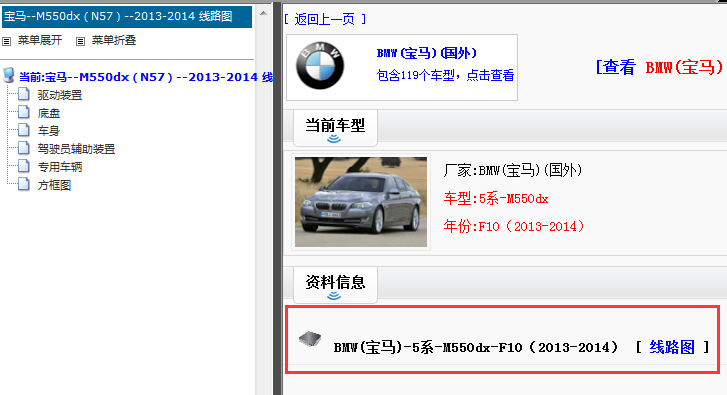Click the BMW roundel logo
The image size is (727, 395).
(x=320, y=65)
